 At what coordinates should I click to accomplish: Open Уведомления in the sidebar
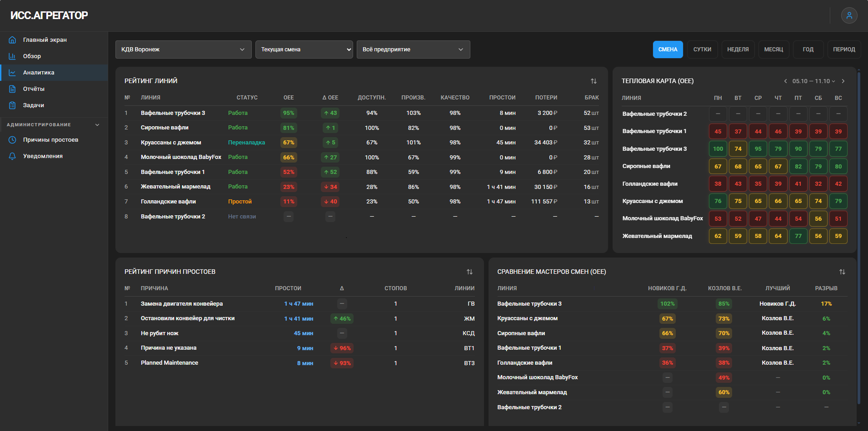click(x=54, y=156)
